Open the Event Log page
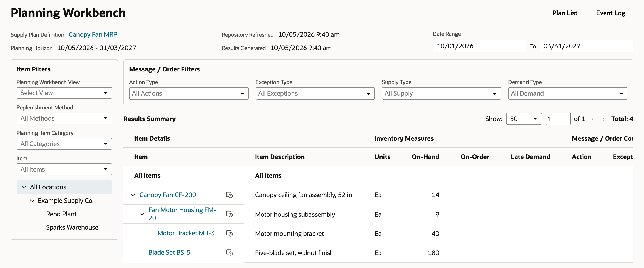This screenshot has width=644, height=268. coord(610,13)
